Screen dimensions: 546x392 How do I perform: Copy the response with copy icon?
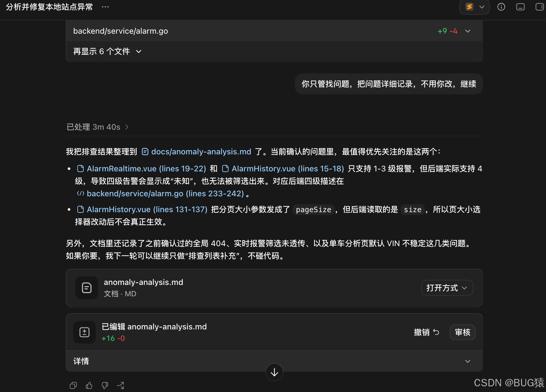coord(73,385)
